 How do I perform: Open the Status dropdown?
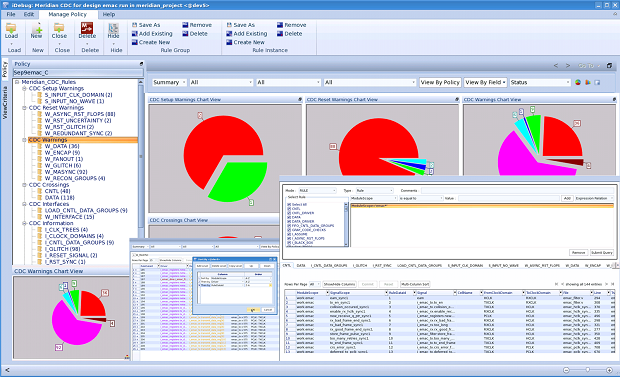[540, 82]
